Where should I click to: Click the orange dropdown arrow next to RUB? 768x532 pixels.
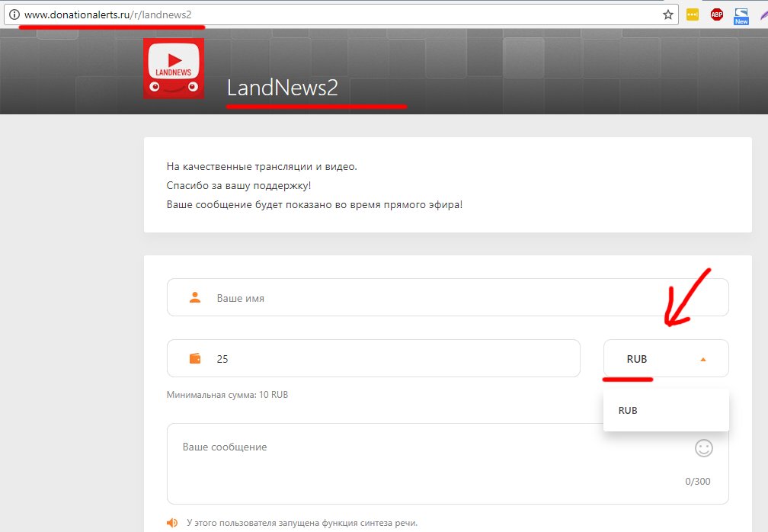tap(702, 359)
